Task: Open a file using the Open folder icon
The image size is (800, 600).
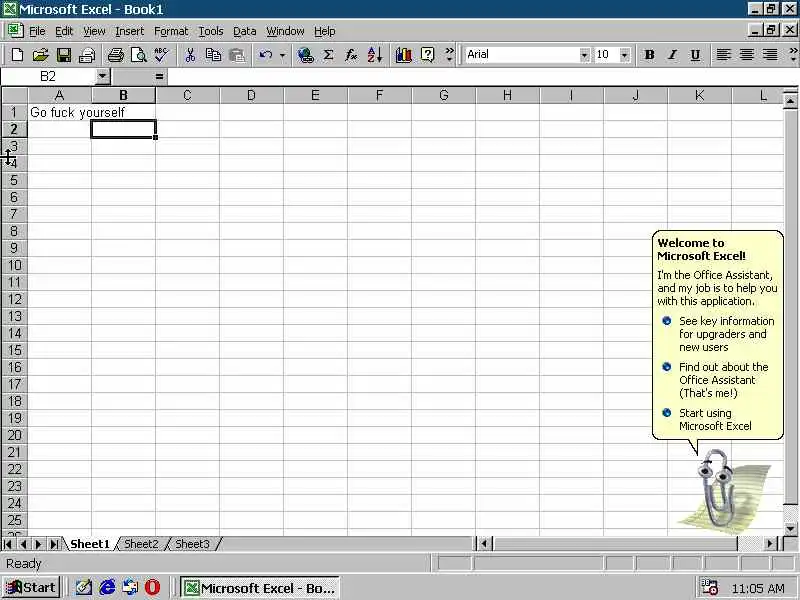Action: (40, 55)
